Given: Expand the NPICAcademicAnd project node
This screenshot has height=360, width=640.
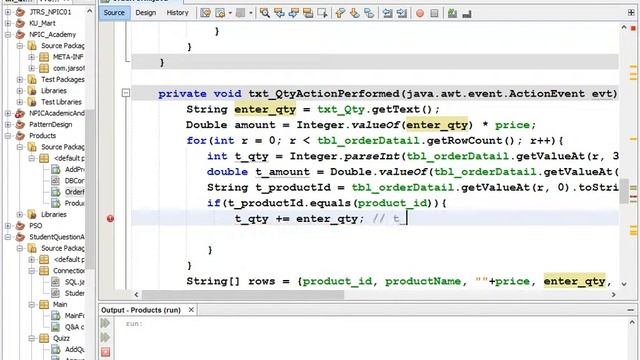Looking at the screenshot, I should [x=8, y=113].
